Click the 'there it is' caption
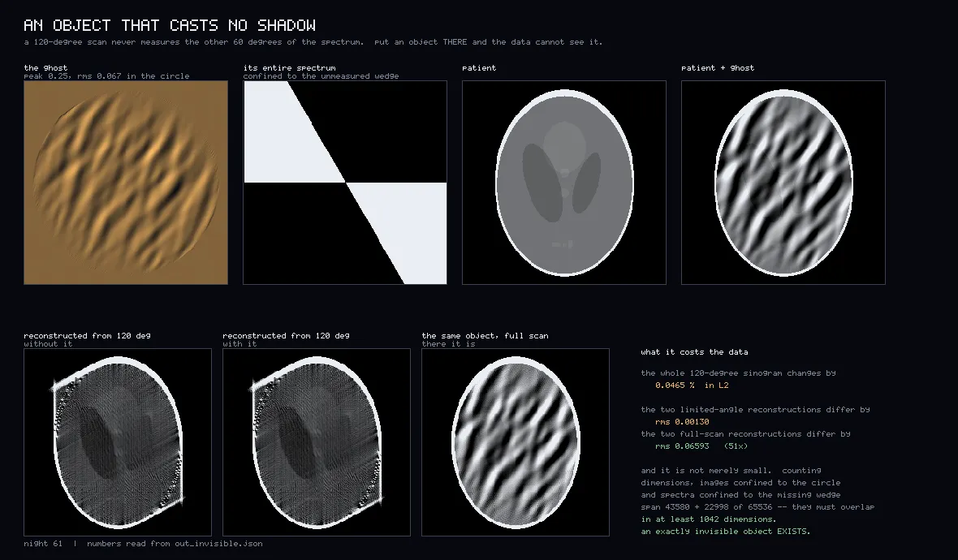Viewport: 958px width, 560px height. 448,344
